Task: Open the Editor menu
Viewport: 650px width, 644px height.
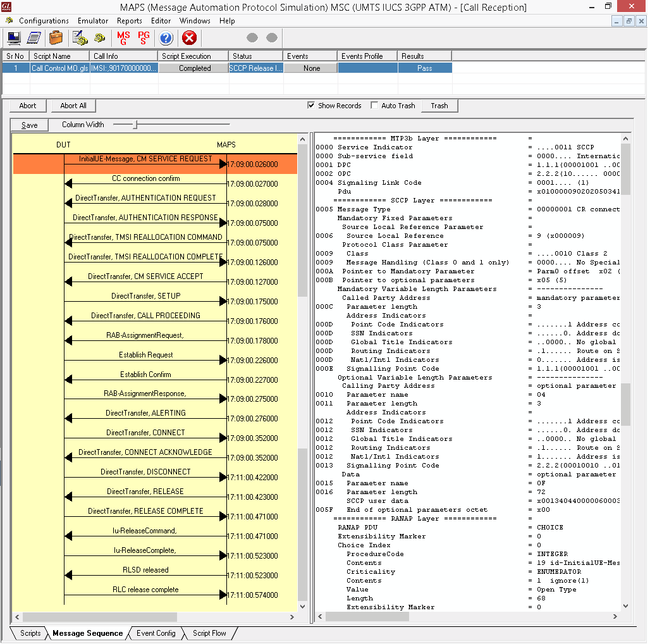Action: pos(161,21)
